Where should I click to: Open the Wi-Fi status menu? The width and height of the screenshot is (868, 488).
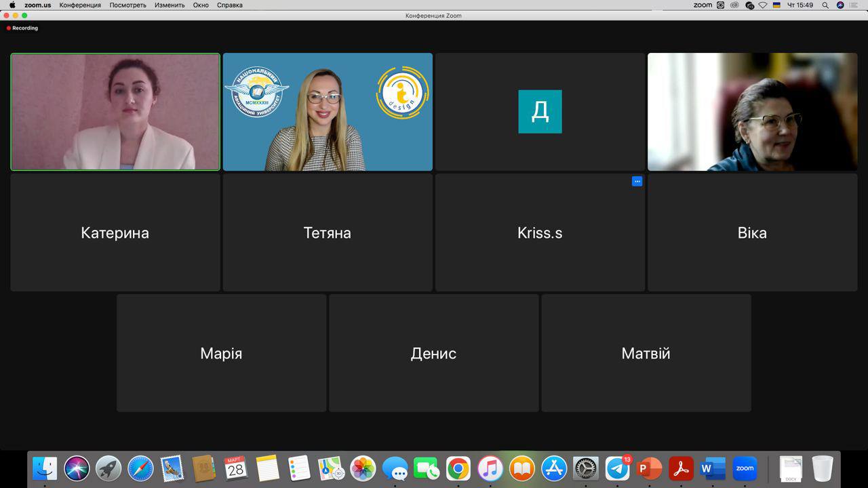[x=763, y=5]
